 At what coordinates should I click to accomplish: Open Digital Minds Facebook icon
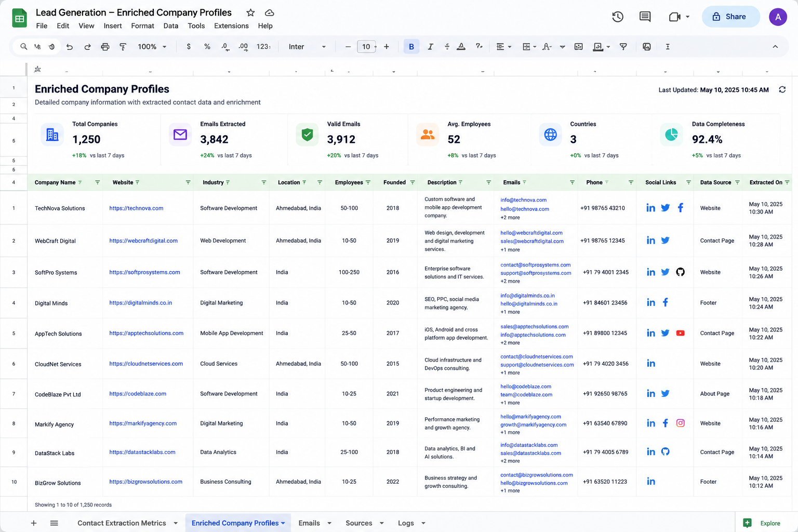pyautogui.click(x=666, y=302)
